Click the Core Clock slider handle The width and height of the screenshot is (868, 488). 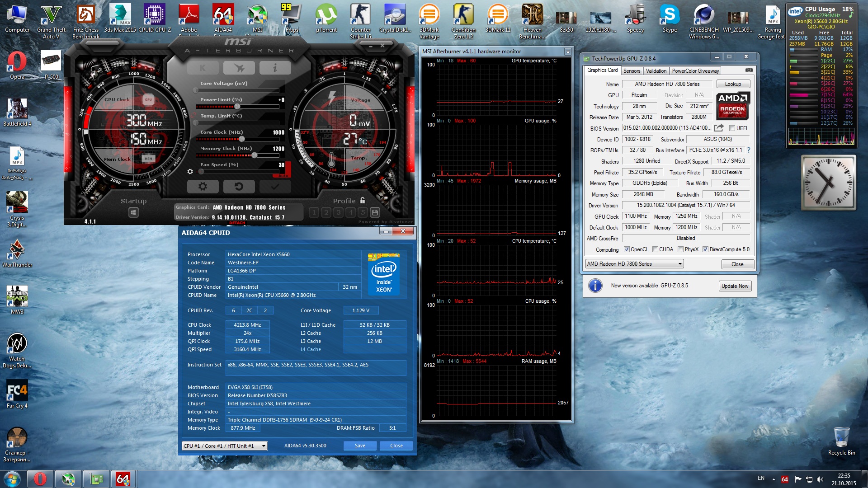pyautogui.click(x=241, y=139)
